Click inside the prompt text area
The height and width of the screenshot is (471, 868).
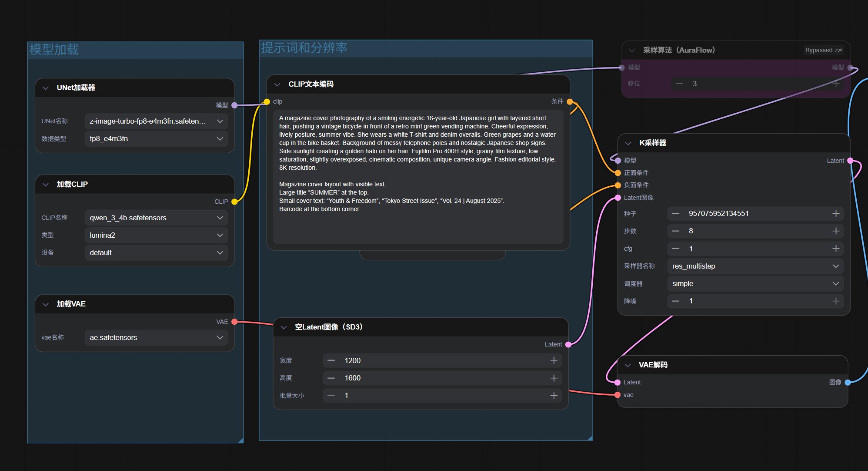coord(417,174)
